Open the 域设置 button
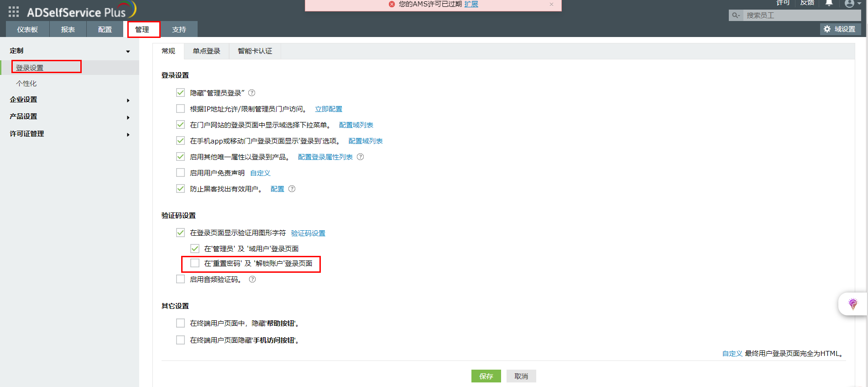The image size is (868, 387). coord(840,29)
